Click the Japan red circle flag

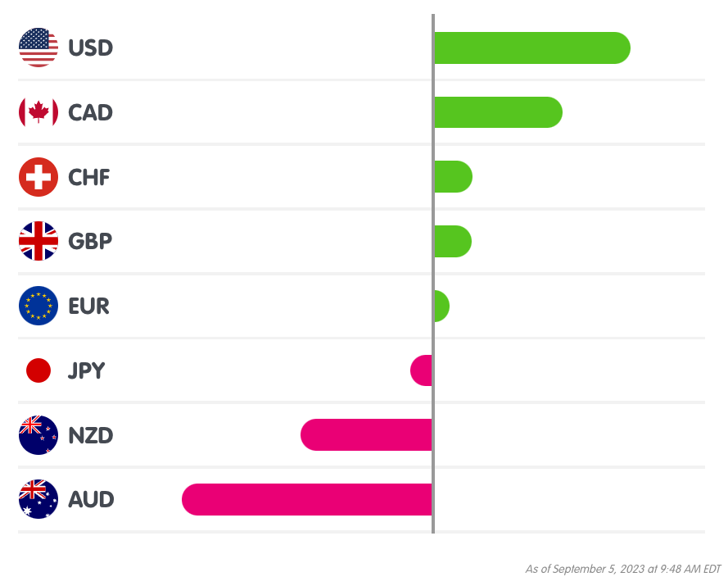click(38, 370)
